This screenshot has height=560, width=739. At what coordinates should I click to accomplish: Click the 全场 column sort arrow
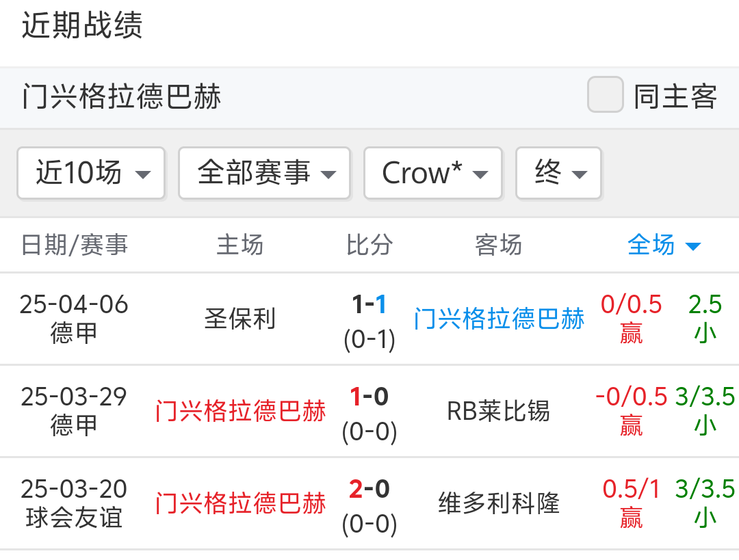coord(693,246)
